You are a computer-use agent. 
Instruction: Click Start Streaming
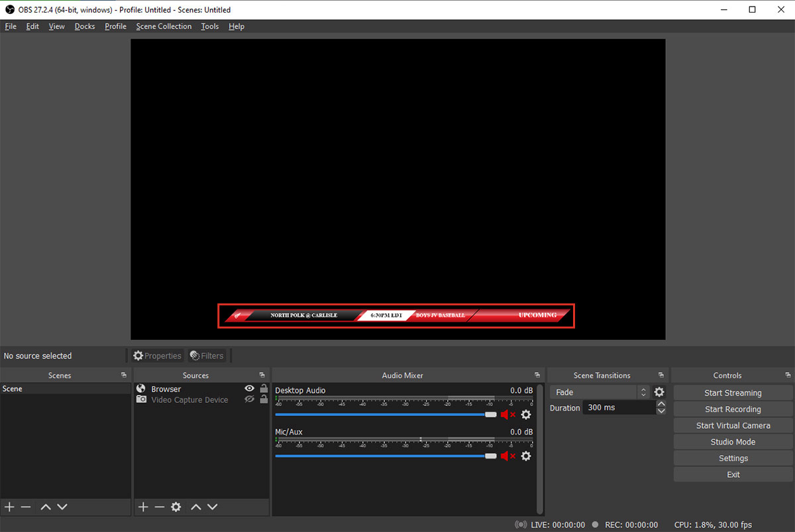click(733, 393)
